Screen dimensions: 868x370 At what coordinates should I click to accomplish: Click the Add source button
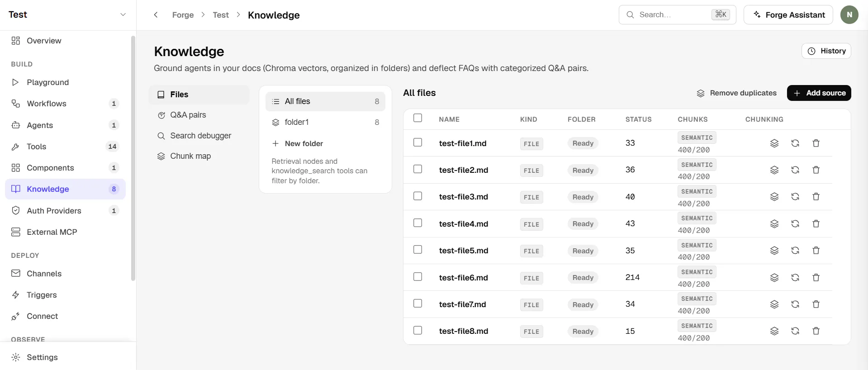pyautogui.click(x=819, y=93)
